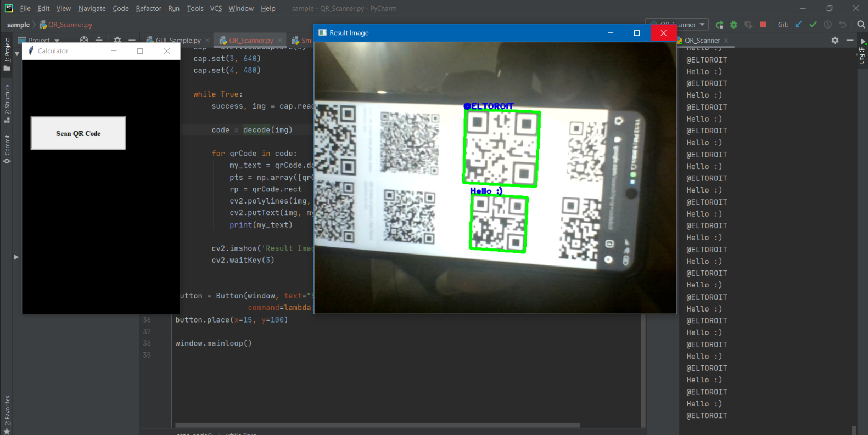
Task: Expand the Project view dropdown arrow
Action: tap(57, 41)
